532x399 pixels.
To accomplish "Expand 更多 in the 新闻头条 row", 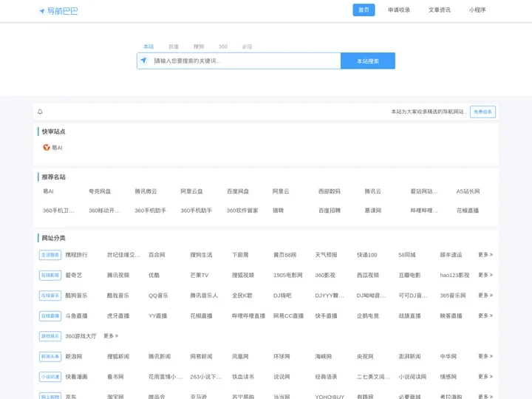I will coord(485,356).
